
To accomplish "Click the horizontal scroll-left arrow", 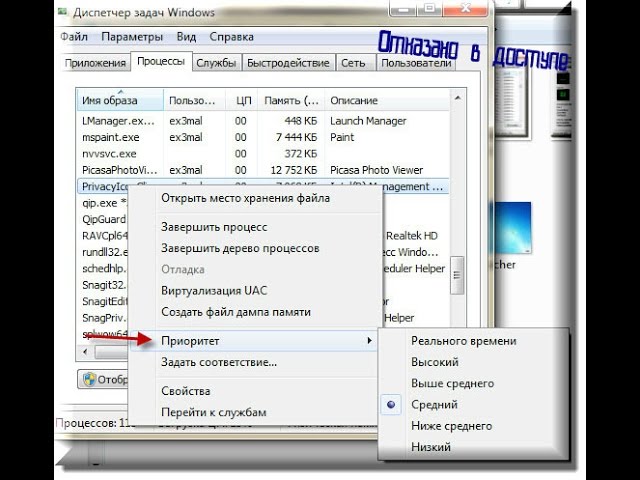I will tap(85, 351).
